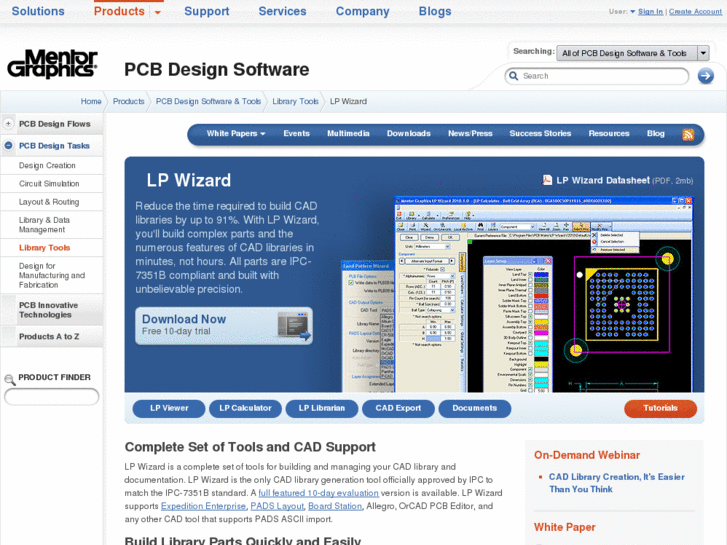Open the Expedition Enterprise link

203,506
